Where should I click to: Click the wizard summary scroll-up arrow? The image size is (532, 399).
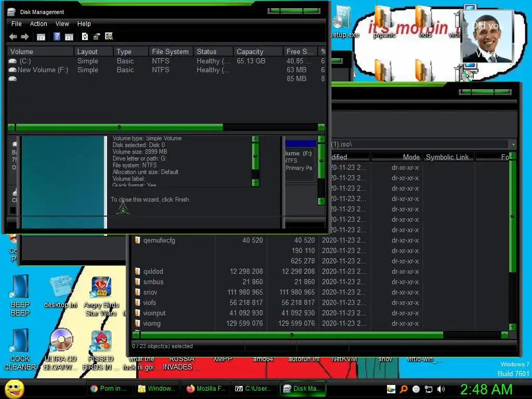coord(256,139)
